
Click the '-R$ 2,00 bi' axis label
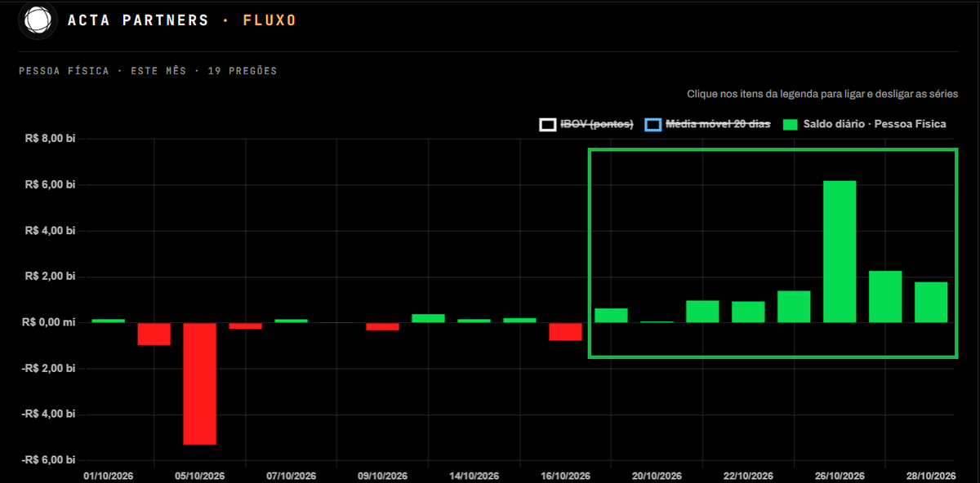[47, 368]
